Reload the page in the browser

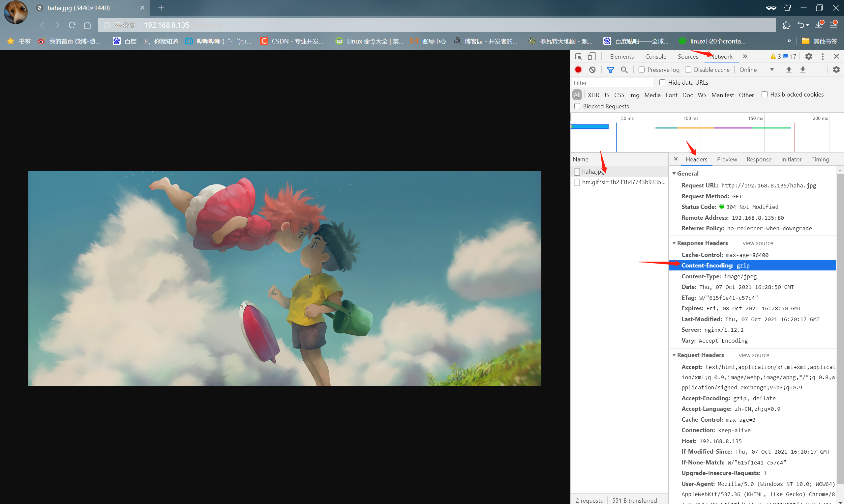72,25
